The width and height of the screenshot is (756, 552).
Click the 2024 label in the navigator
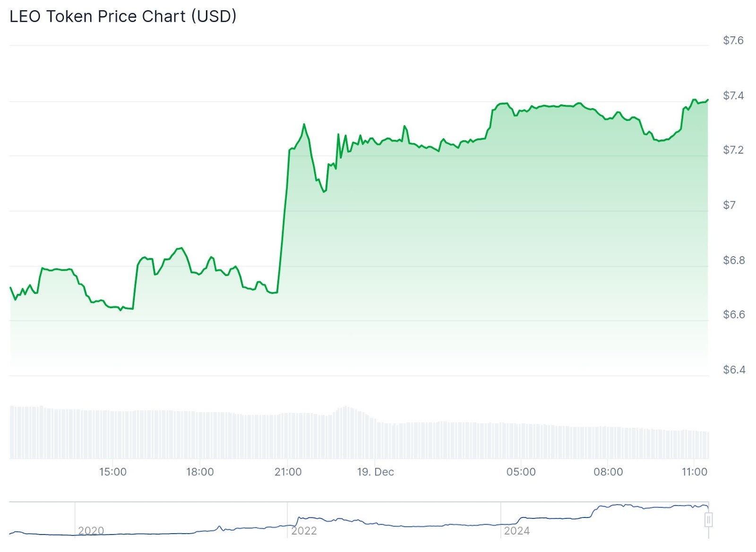(x=517, y=531)
